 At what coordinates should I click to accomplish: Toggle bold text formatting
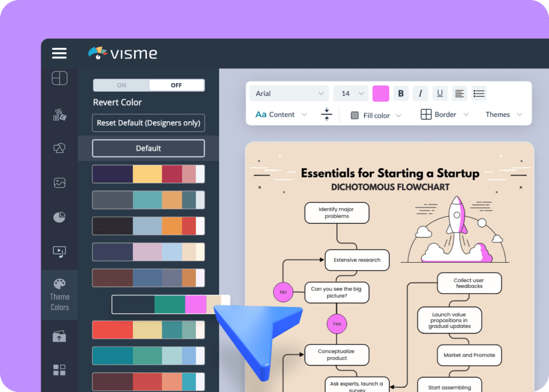401,93
